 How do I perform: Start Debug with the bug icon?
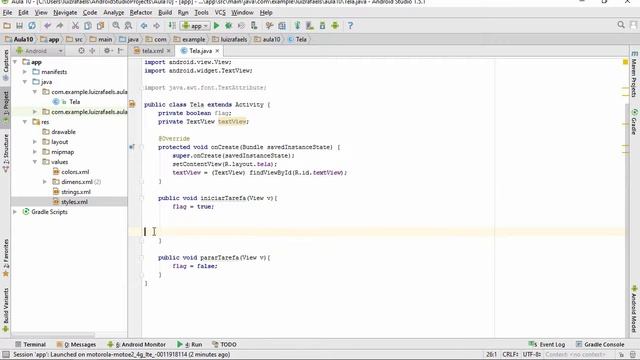[x=229, y=26]
